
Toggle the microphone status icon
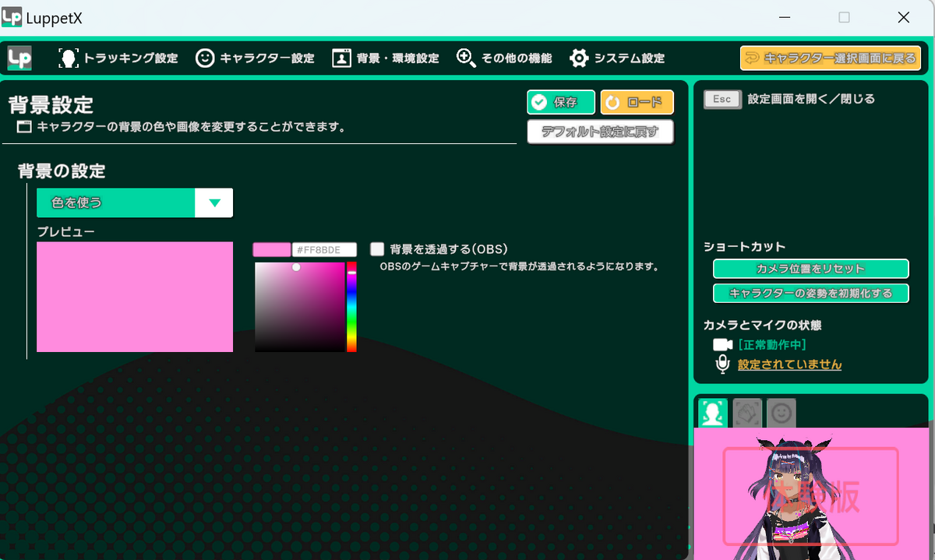click(722, 363)
